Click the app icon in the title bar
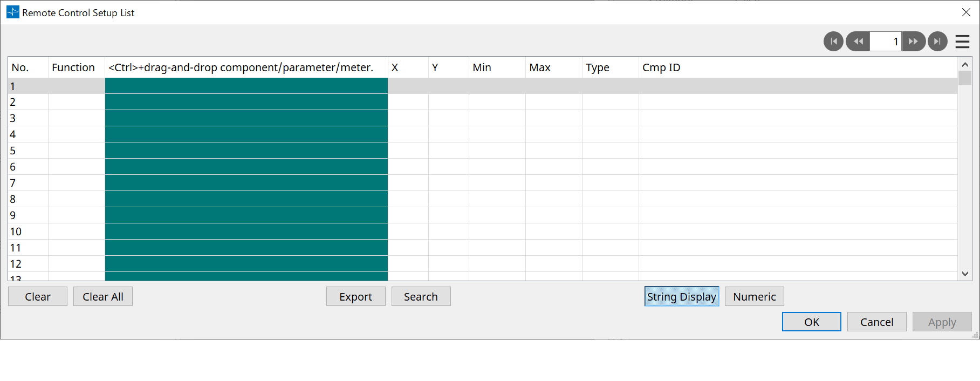The image size is (980, 381). (x=12, y=12)
